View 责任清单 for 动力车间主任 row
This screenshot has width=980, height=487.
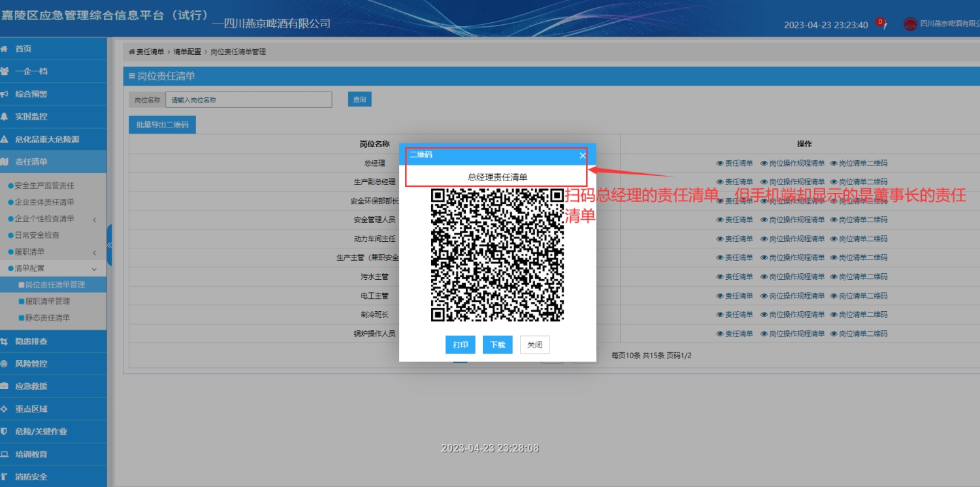[735, 239]
